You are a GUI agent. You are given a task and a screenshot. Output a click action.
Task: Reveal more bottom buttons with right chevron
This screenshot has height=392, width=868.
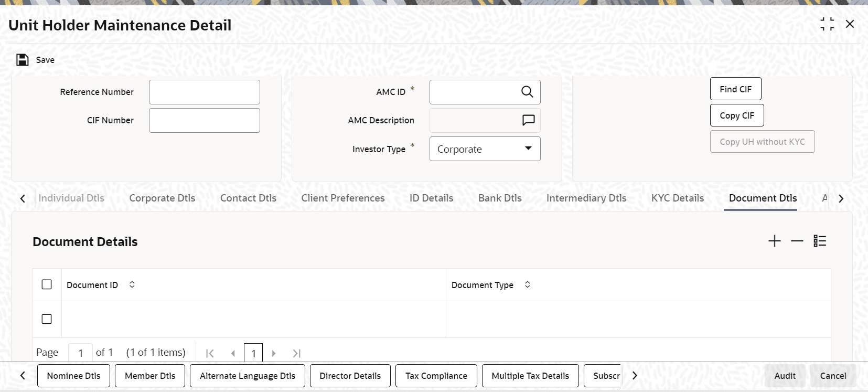635,376
